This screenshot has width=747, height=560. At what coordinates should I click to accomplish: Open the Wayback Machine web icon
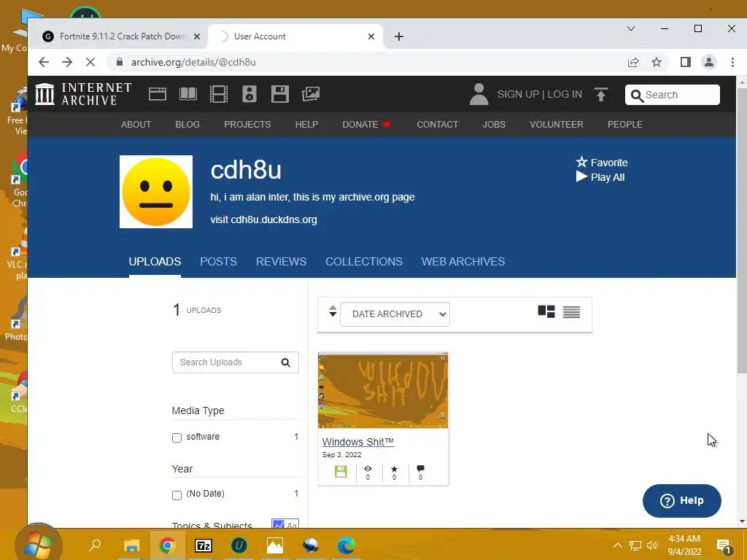pyautogui.click(x=158, y=94)
